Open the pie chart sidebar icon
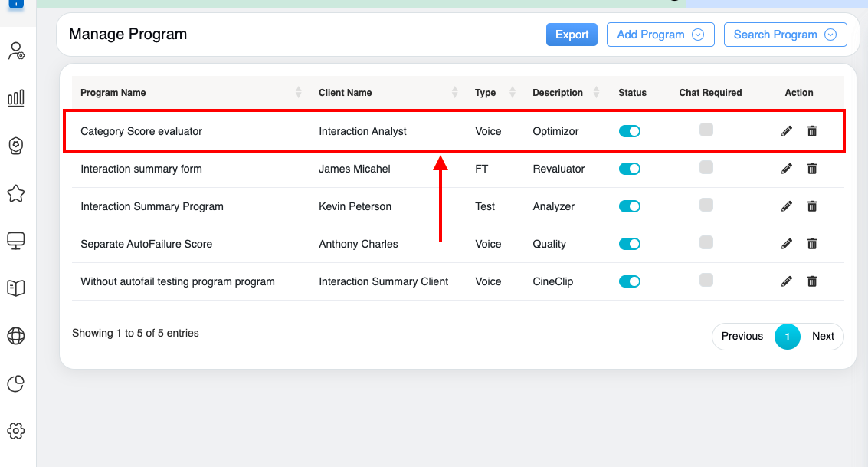The image size is (868, 467). [15, 383]
